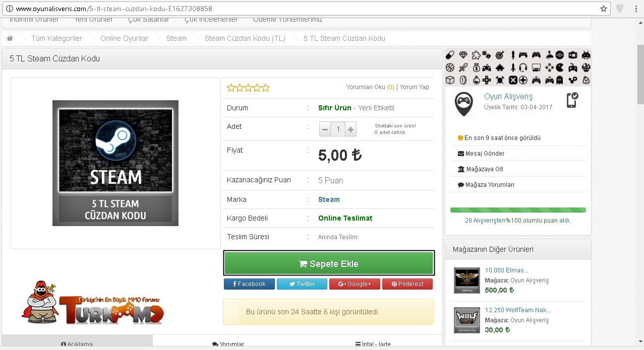644x350 pixels.
Task: Open the 10.000 Elmas... product link
Action: coord(506,270)
